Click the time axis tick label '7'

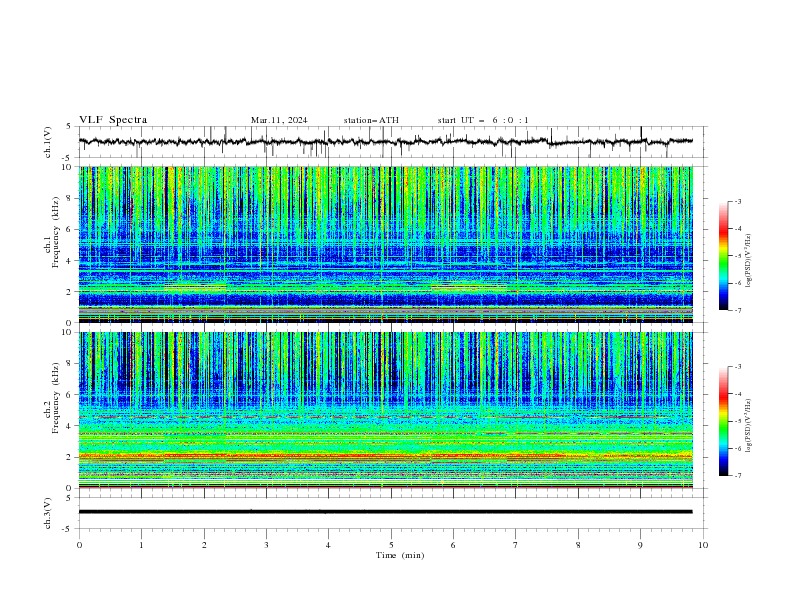click(516, 545)
